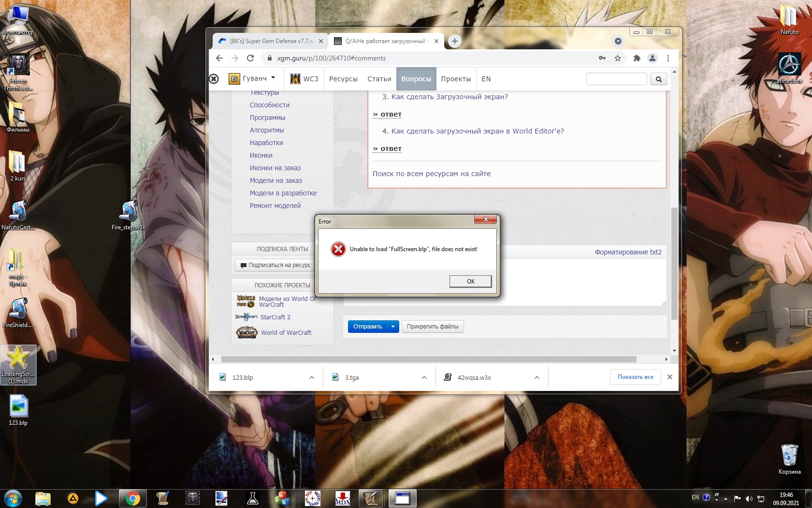Open the Иконки sidebar link

(261, 155)
